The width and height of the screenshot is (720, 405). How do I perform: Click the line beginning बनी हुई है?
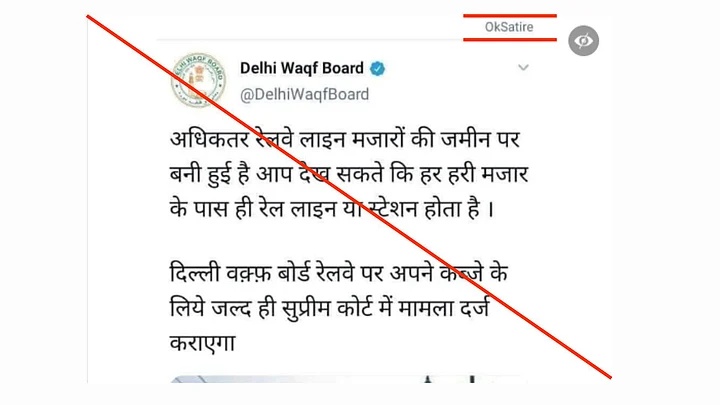click(349, 174)
